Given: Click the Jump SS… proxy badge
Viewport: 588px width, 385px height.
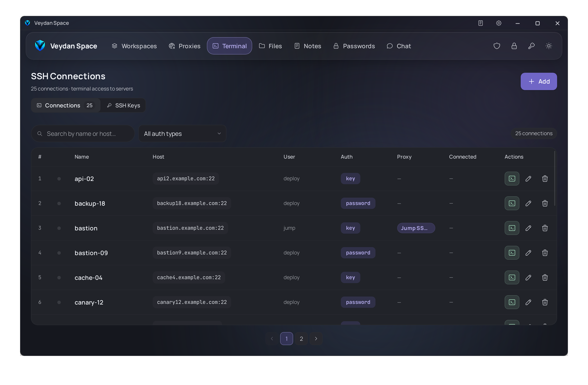Looking at the screenshot, I should pos(416,228).
